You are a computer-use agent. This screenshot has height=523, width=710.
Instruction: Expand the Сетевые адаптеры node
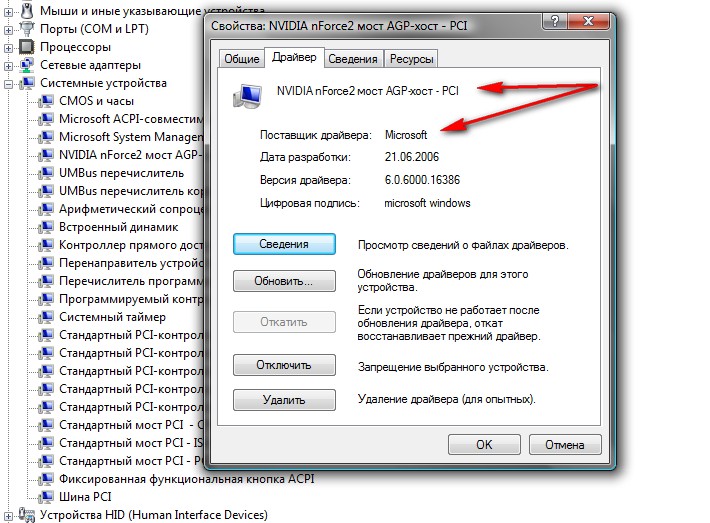pyautogui.click(x=9, y=65)
